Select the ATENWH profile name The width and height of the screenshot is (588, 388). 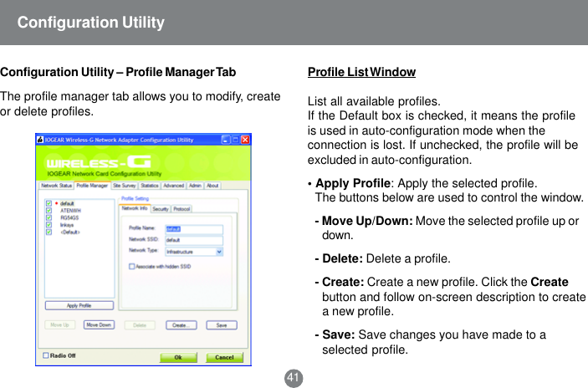(x=70, y=211)
